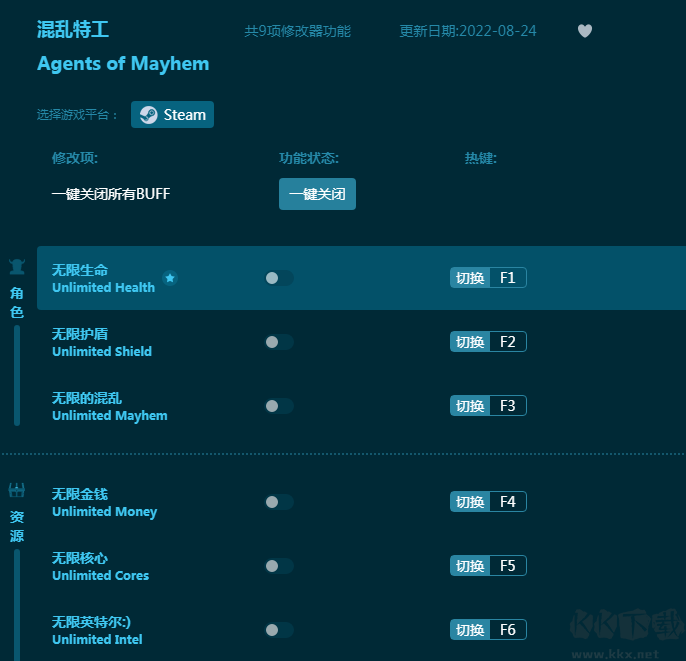
Task: Toggle Unlimited Cores switch
Action: 279,566
